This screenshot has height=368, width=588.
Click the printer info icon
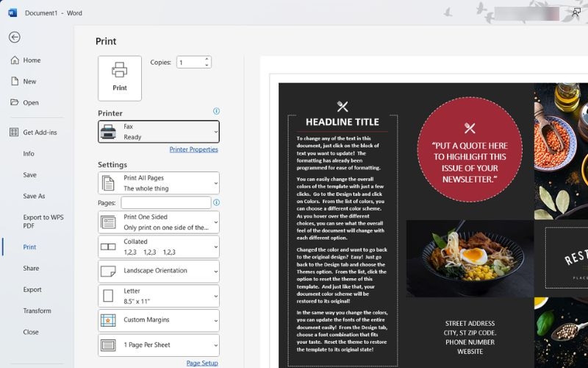pyautogui.click(x=216, y=111)
